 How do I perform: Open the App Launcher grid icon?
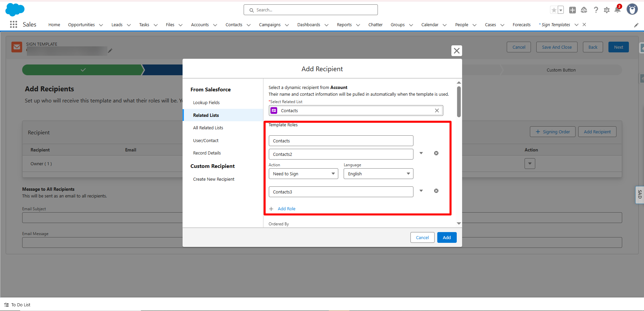click(13, 25)
